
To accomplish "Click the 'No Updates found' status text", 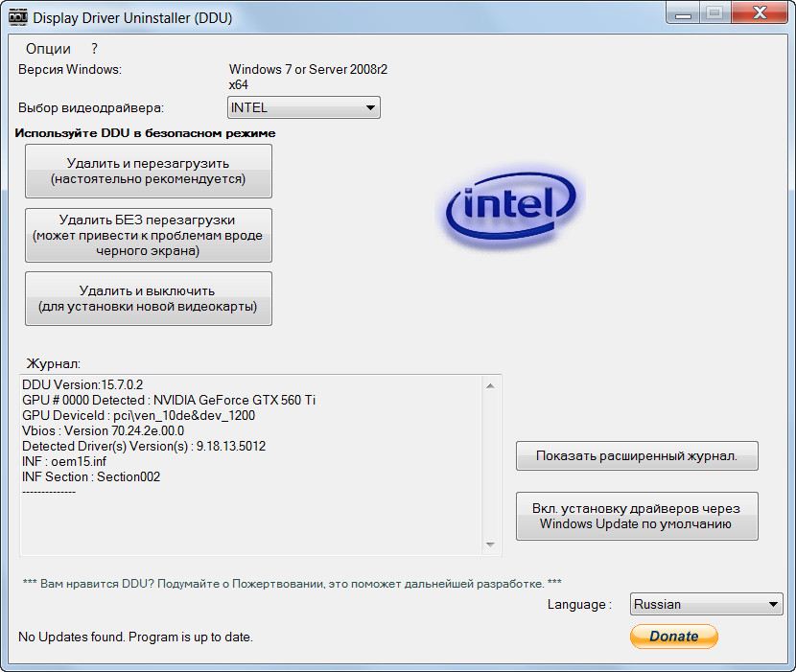I will click(x=135, y=637).
